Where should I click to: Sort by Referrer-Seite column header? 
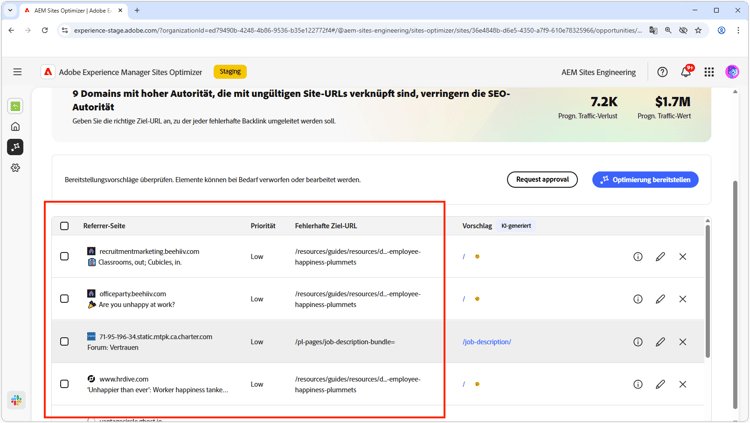tap(104, 226)
